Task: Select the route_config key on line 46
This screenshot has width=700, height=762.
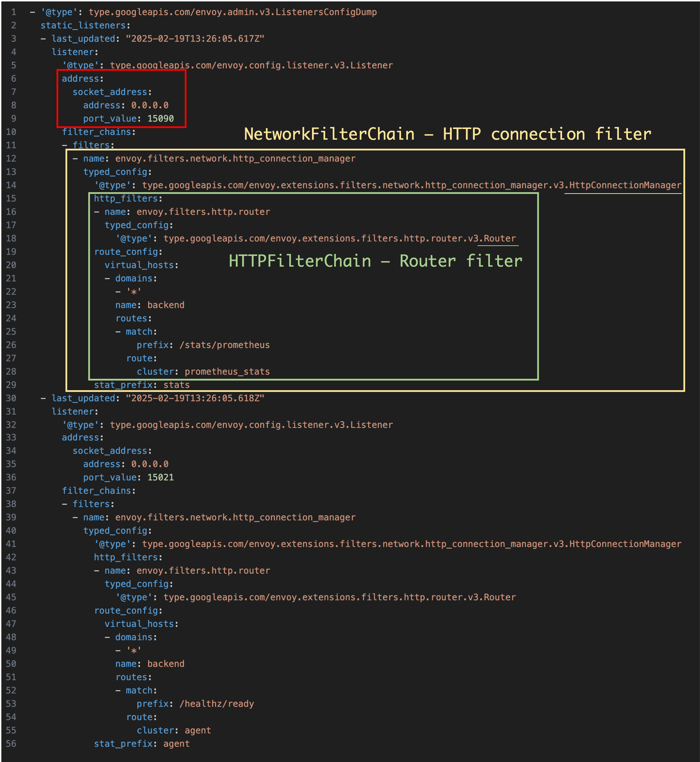Action: point(126,611)
